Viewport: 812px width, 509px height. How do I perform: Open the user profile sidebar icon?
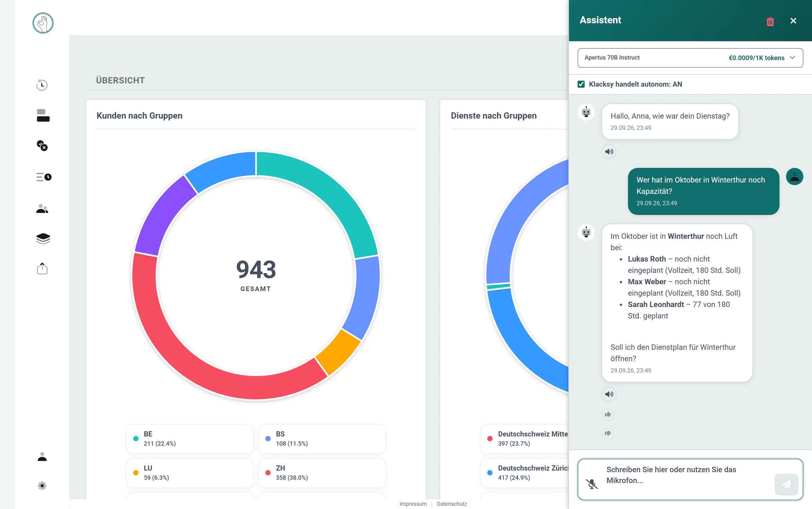pyautogui.click(x=42, y=457)
